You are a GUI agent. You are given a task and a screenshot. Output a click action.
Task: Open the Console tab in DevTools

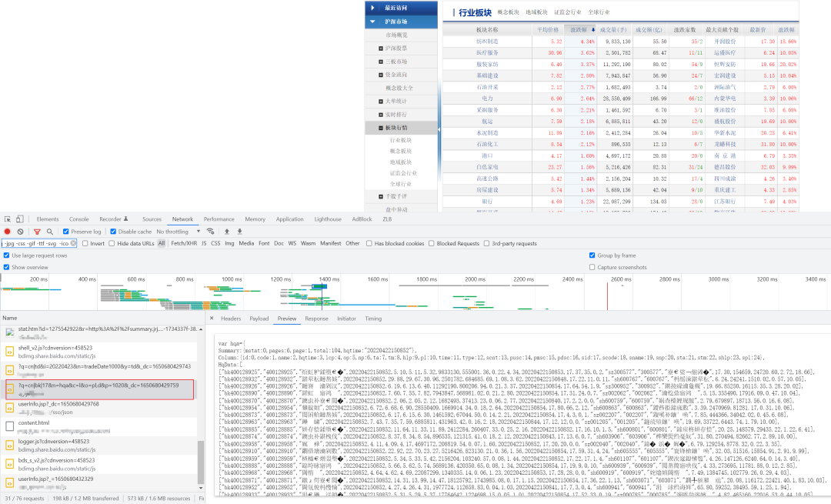pyautogui.click(x=78, y=219)
